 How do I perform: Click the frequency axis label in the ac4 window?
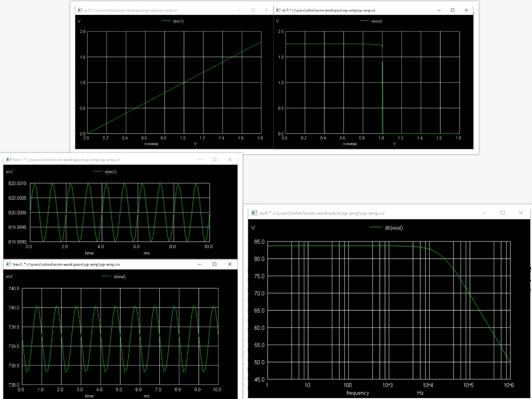click(x=357, y=393)
